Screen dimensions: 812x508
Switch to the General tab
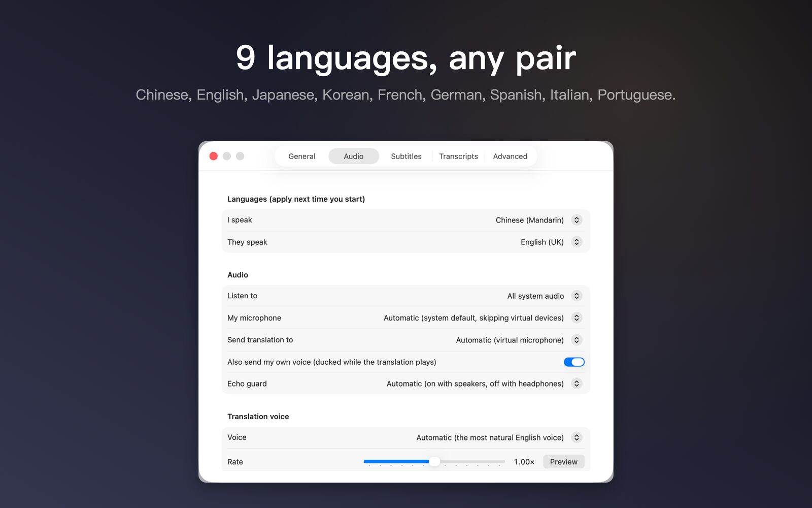[x=301, y=156]
